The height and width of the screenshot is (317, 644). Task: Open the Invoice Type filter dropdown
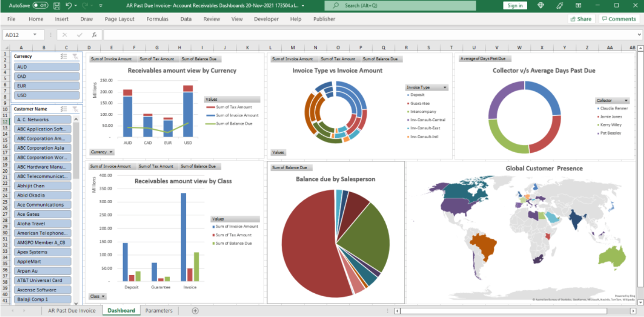pyautogui.click(x=445, y=88)
